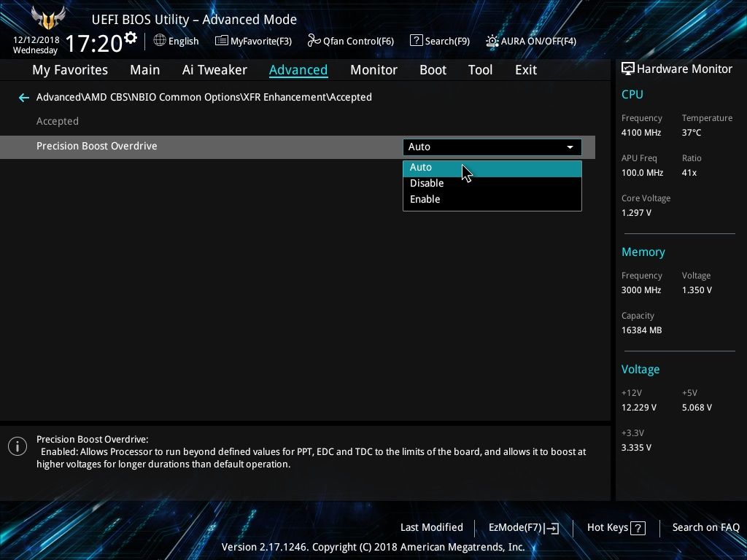Click the Search question-mark icon
747x560 pixels.
pos(416,41)
